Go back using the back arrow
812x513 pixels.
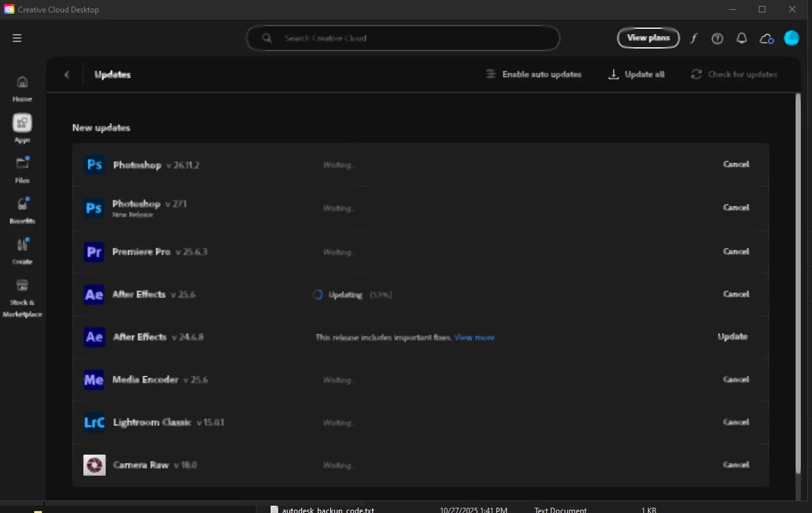(66, 75)
